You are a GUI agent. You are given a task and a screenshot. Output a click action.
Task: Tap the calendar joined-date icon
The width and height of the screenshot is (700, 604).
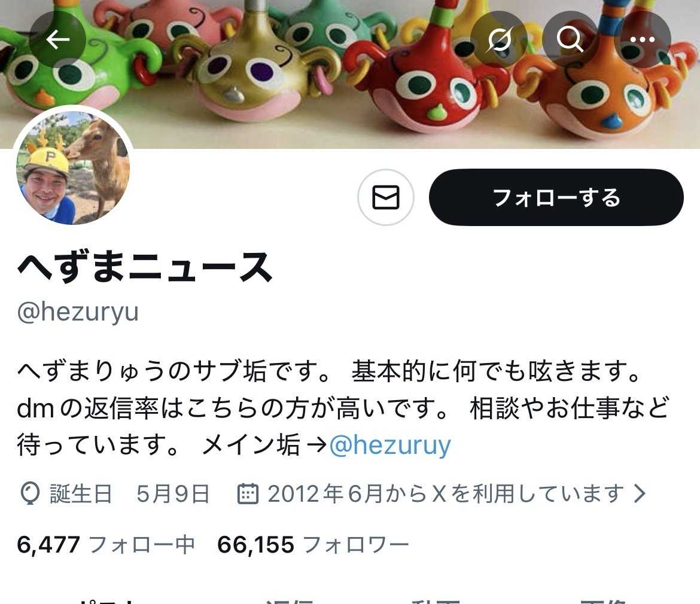[x=248, y=493]
